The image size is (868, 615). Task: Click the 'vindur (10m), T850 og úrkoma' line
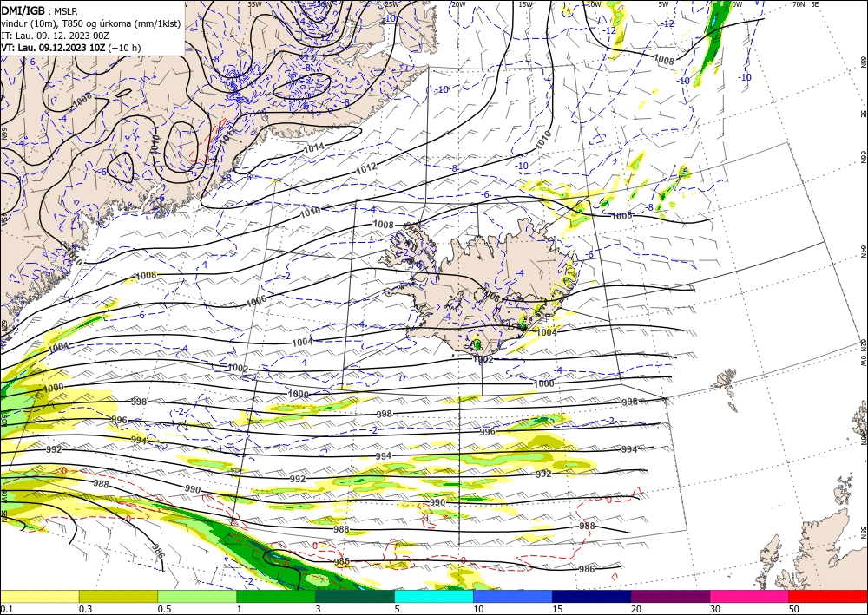(x=91, y=23)
